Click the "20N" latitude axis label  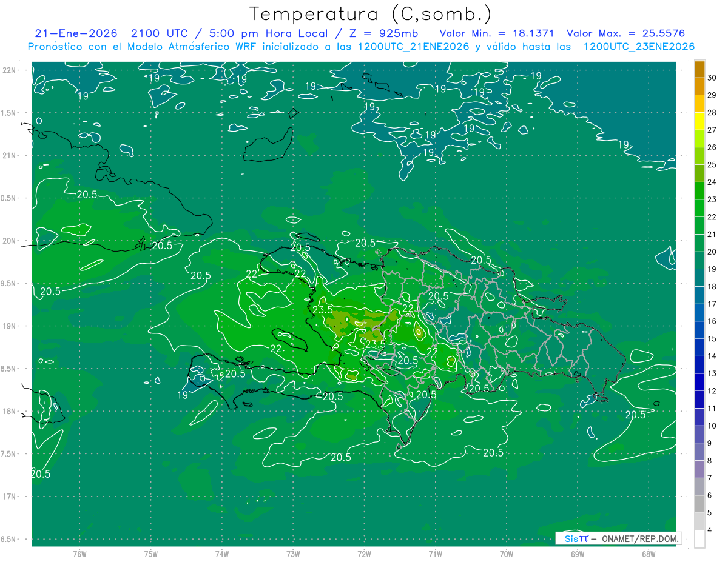[x=8, y=241]
